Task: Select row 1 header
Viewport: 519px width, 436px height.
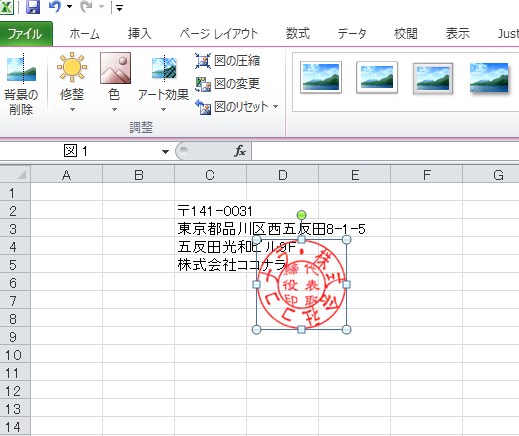Action: (x=15, y=192)
